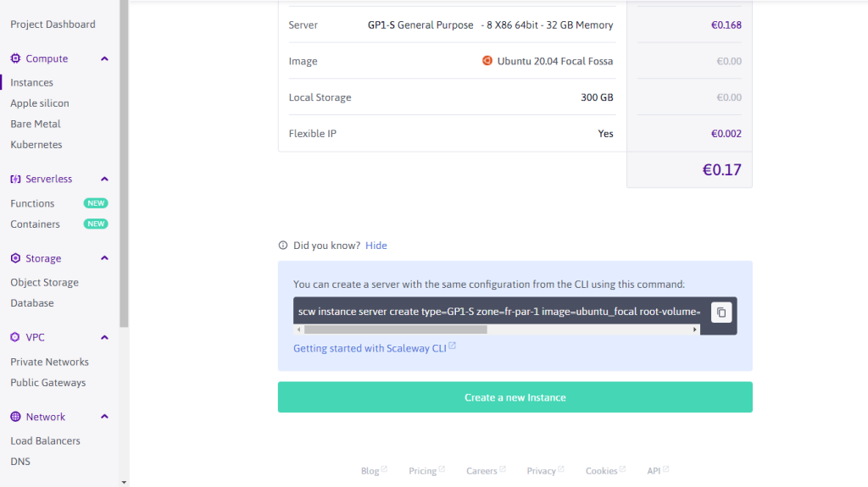868x487 pixels.
Task: Click the Serverless section icon
Action: pyautogui.click(x=15, y=180)
